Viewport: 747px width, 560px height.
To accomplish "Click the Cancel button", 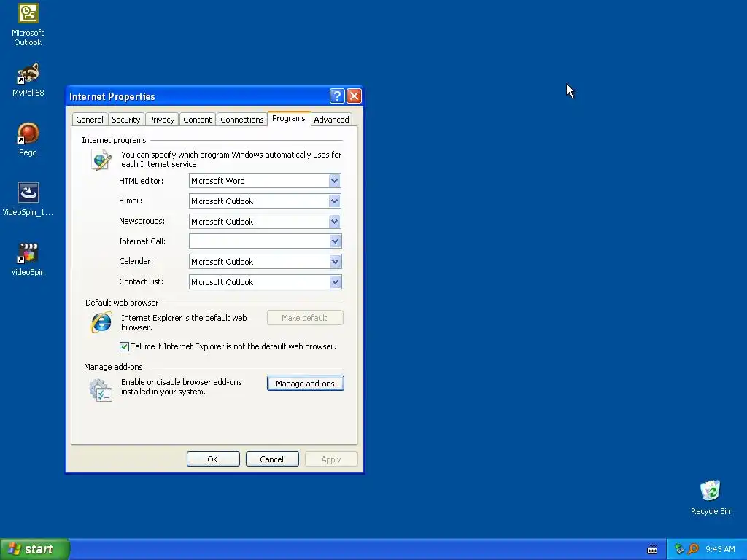I will pos(272,459).
